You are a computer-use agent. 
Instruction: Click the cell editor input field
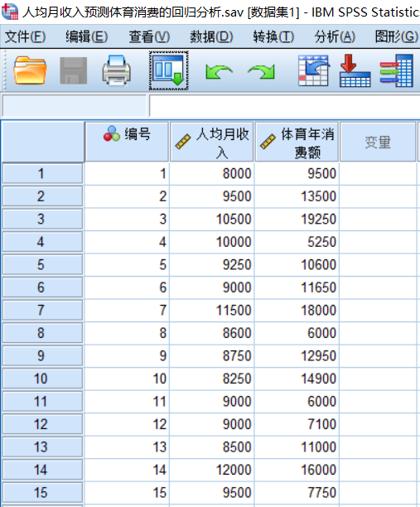[x=284, y=105]
